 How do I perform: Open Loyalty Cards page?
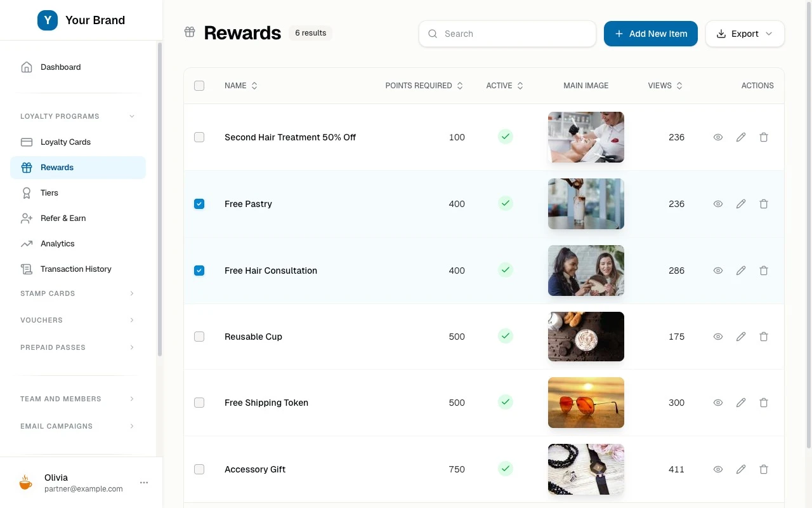click(x=78, y=142)
